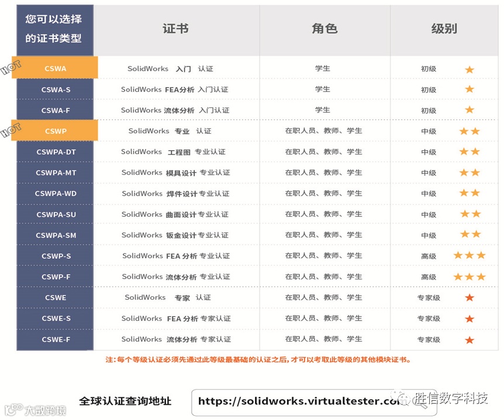The width and height of the screenshot is (504, 420).
Task: Click the 级别 column header
Action: point(444,29)
